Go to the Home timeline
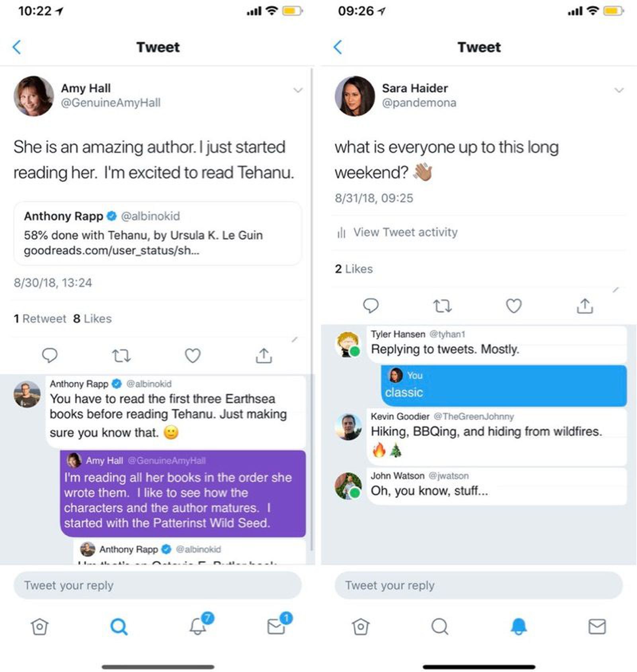 pyautogui.click(x=39, y=626)
